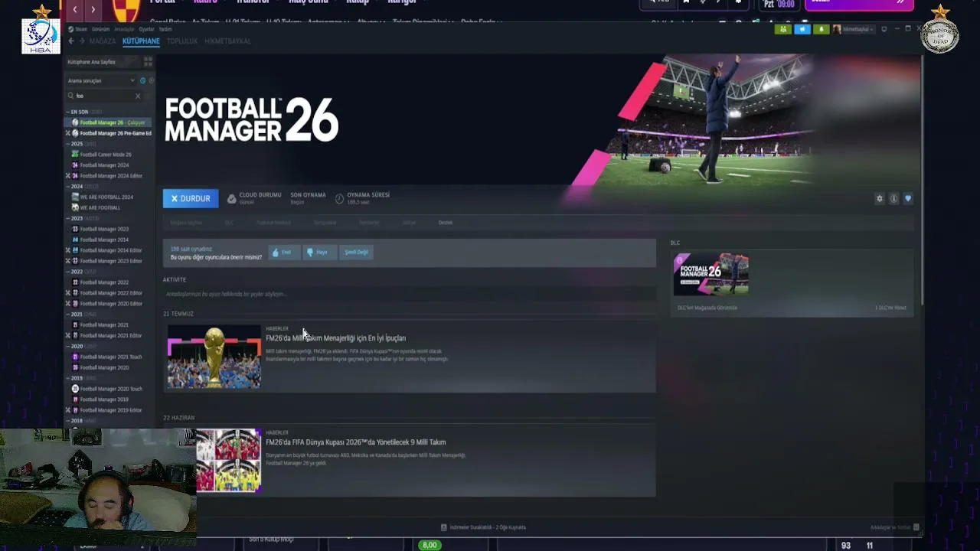Click the play time clock icon
The image size is (980, 551).
[339, 199]
